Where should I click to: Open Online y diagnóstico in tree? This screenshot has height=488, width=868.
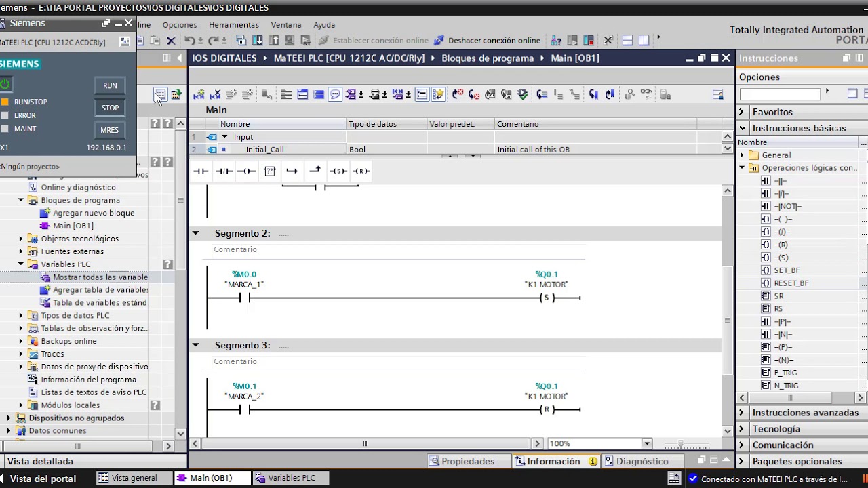pos(78,187)
